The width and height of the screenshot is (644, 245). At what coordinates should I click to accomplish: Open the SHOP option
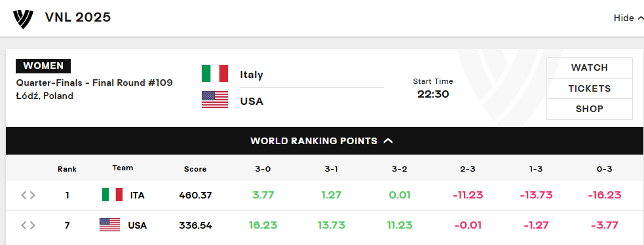[590, 109]
